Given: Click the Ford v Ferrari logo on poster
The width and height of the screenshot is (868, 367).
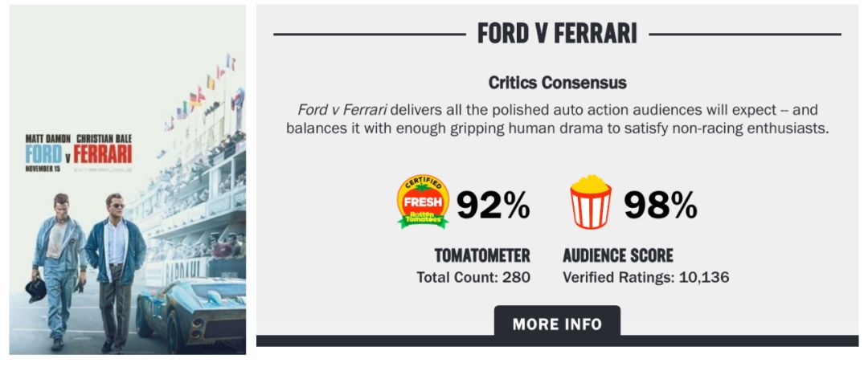Looking at the screenshot, I should coord(78,153).
